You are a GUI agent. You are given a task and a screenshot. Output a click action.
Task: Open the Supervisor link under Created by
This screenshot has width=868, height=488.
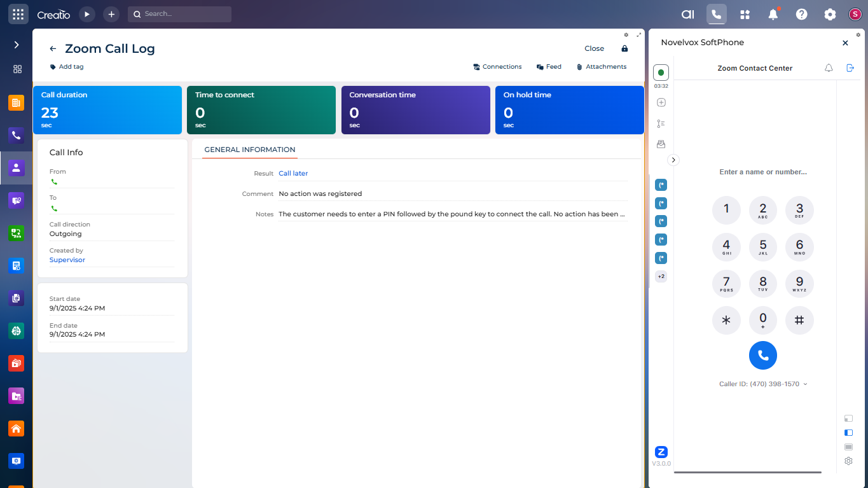point(67,260)
